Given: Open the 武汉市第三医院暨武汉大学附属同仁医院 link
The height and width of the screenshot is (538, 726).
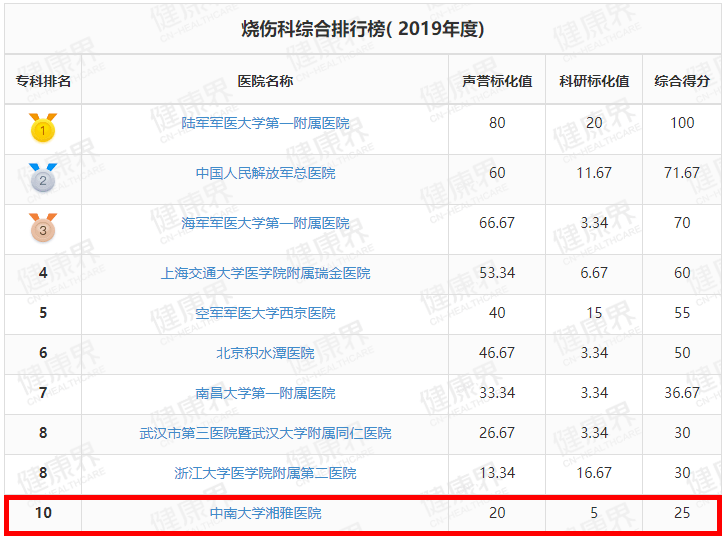Looking at the screenshot, I should tap(265, 433).
